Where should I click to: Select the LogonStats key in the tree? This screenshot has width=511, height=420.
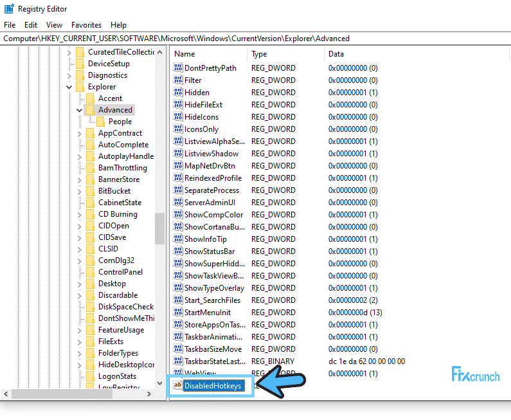(x=118, y=376)
